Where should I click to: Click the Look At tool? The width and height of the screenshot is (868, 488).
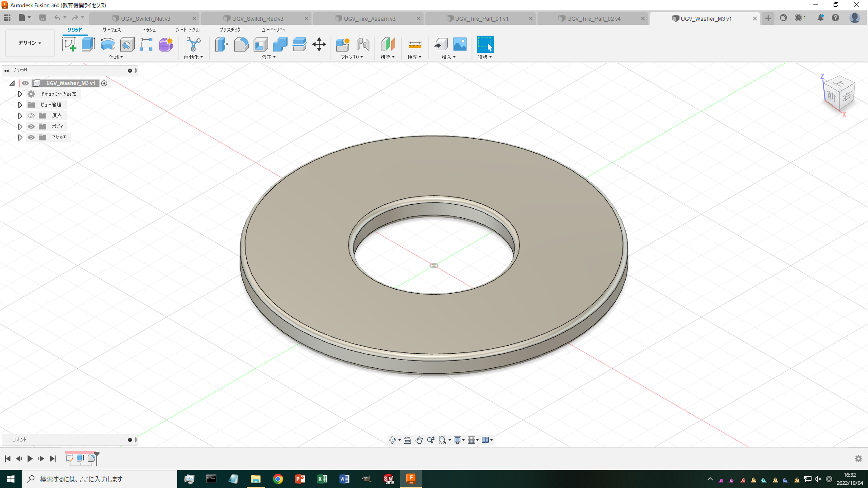tap(407, 440)
